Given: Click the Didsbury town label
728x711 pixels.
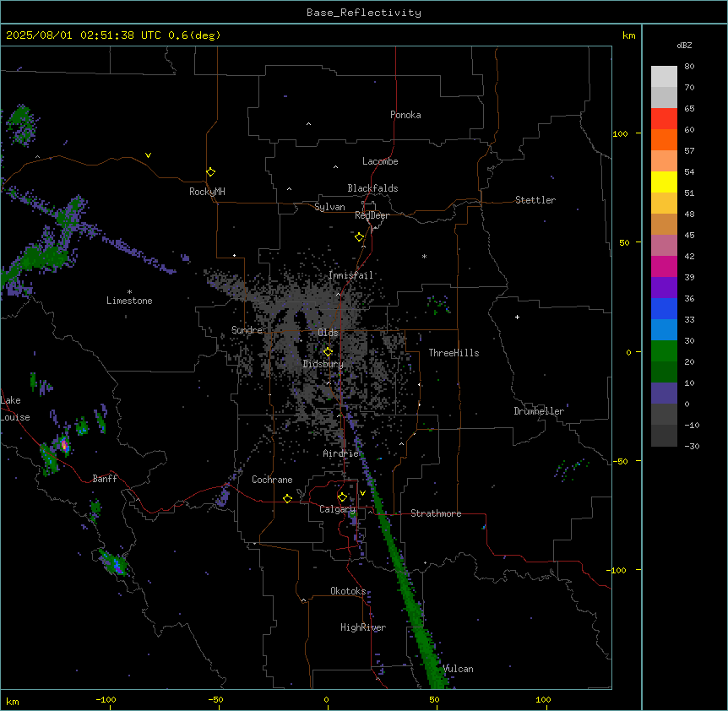Looking at the screenshot, I should [x=323, y=364].
